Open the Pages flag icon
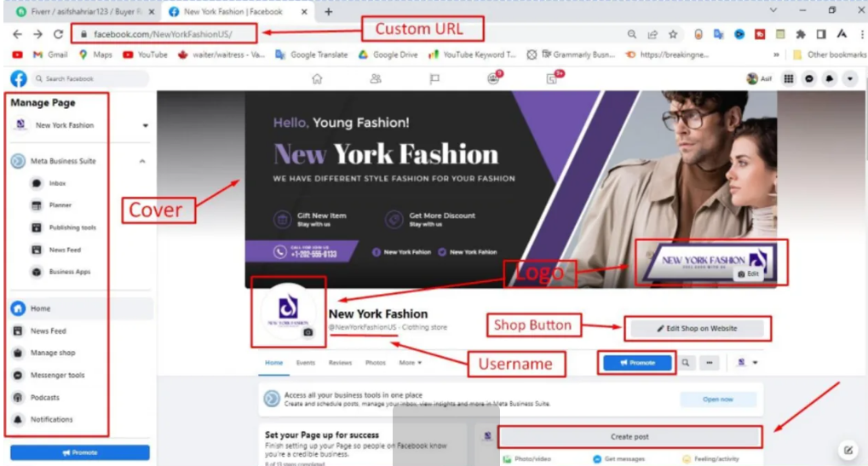The image size is (868, 466). [x=434, y=79]
